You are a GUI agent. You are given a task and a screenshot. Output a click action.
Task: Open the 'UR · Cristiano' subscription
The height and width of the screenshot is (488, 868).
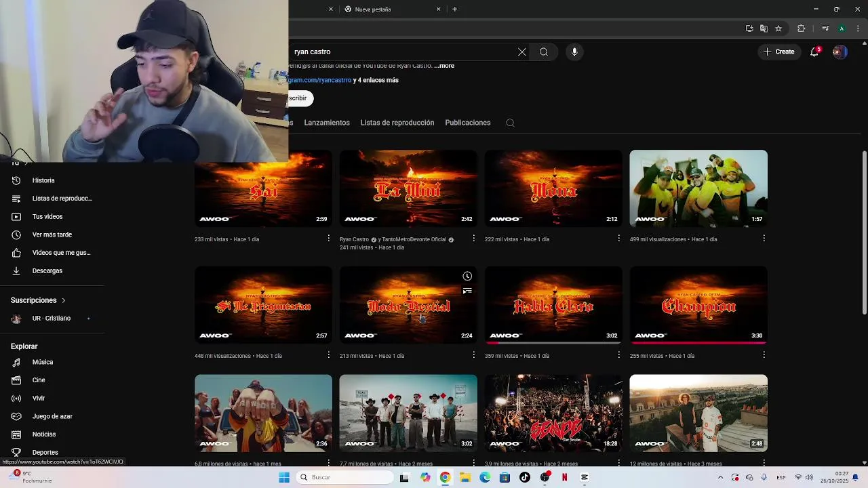coord(52,319)
